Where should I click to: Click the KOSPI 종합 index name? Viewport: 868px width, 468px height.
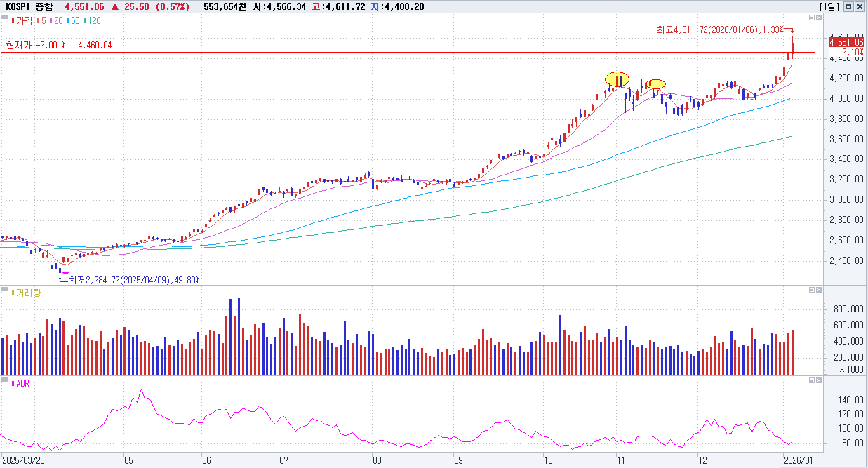tap(29, 6)
